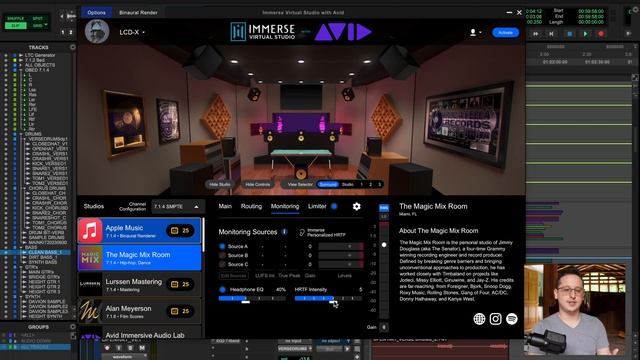Collapse the DRUMS track folder
Viewport: 640px width, 360px height.
[x=21, y=134]
